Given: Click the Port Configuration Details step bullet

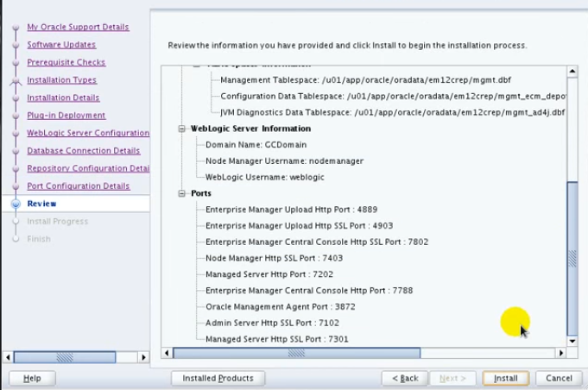Looking at the screenshot, I should pyautogui.click(x=16, y=186).
